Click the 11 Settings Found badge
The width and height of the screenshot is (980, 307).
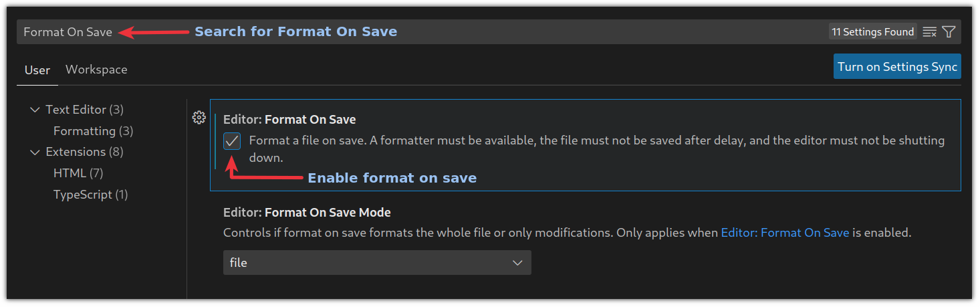(872, 32)
